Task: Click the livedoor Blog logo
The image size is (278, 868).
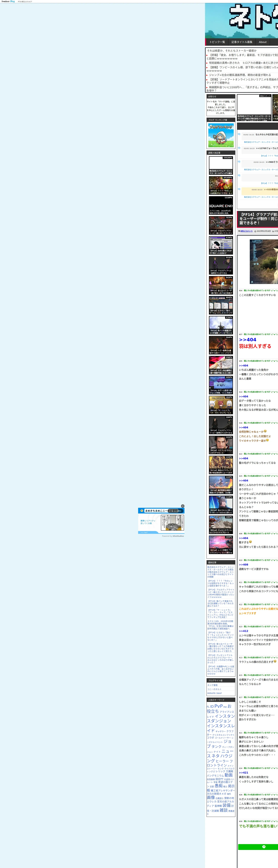Action: [x=8, y=1]
